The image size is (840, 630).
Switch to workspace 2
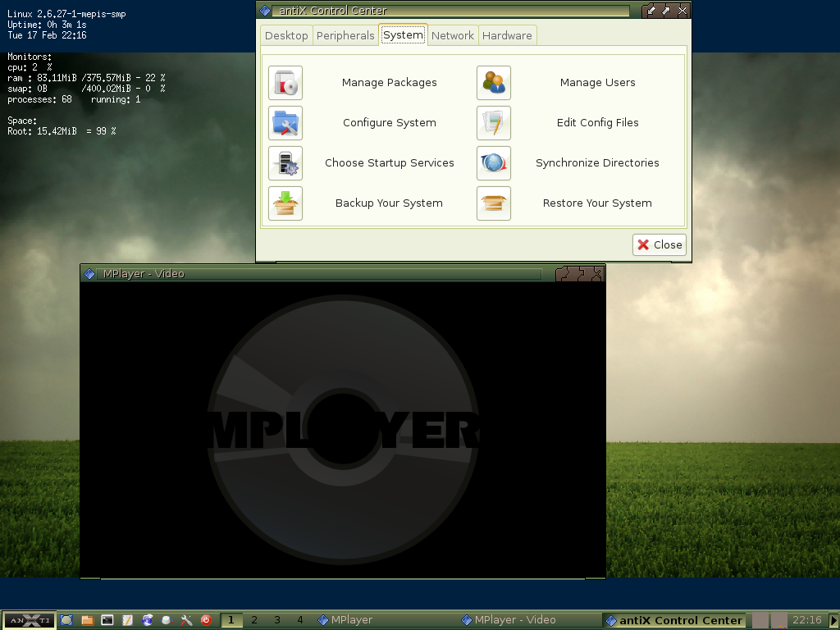[x=254, y=620]
